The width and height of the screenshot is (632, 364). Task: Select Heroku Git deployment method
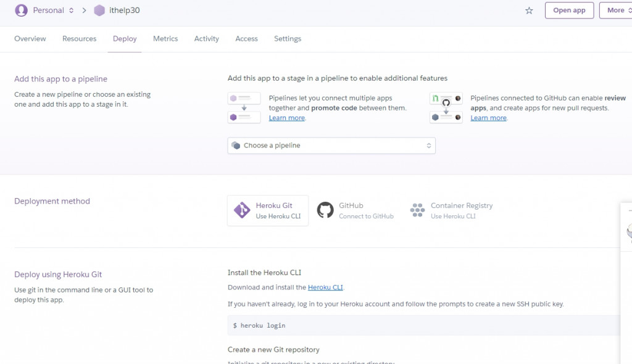tap(268, 210)
